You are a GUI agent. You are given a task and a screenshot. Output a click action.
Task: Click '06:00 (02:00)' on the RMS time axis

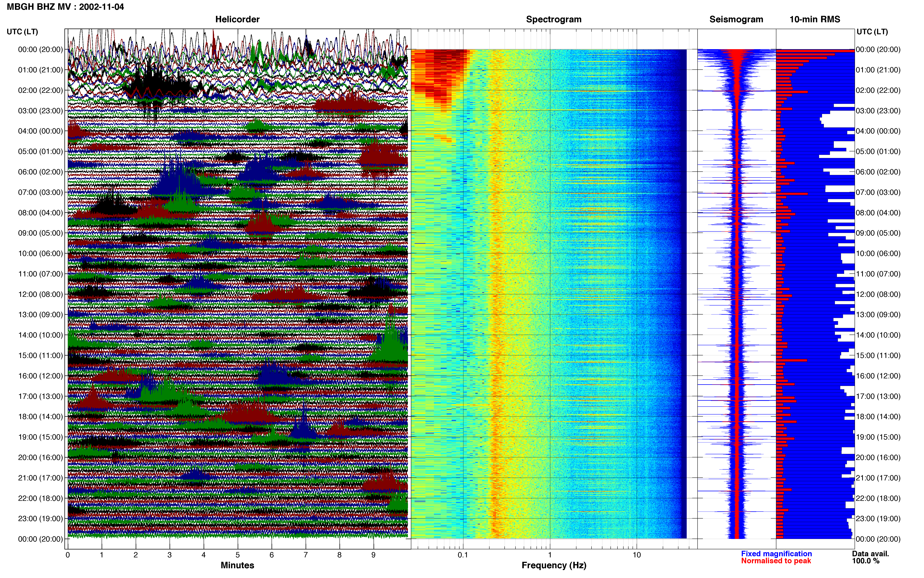[878, 172]
